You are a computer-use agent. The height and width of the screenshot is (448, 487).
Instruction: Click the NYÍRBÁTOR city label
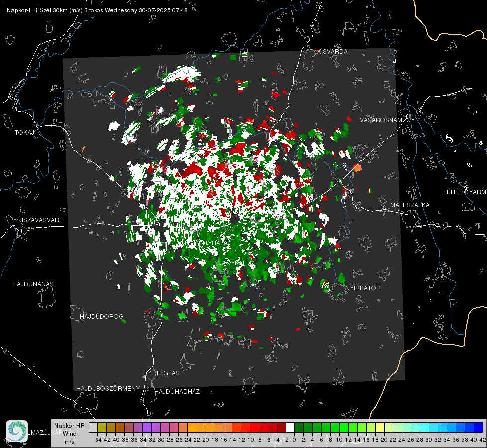[363, 288]
